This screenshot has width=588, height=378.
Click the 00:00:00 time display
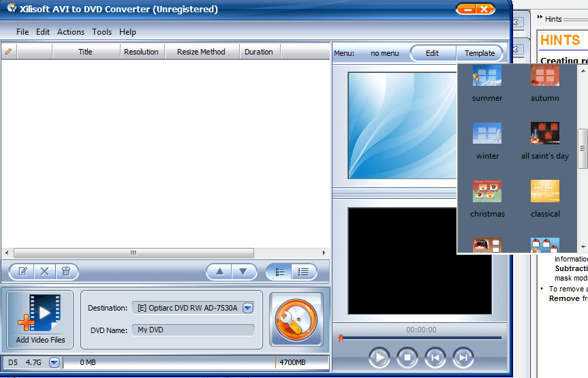tap(421, 330)
